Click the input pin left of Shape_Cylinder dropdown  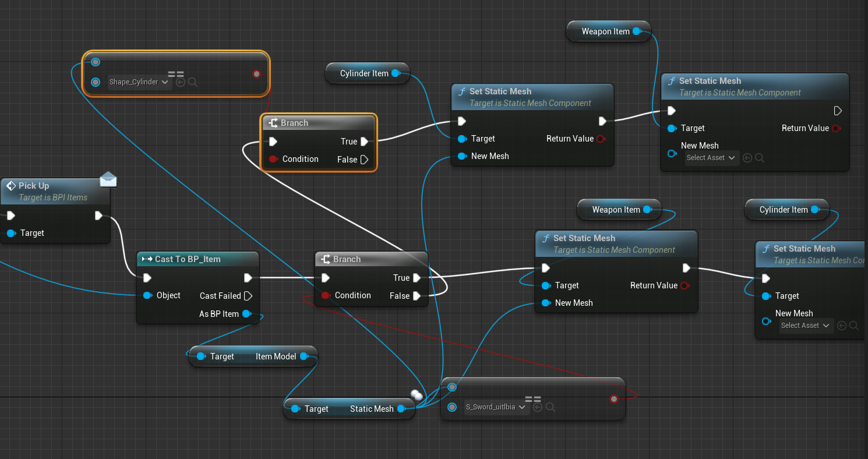[96, 82]
